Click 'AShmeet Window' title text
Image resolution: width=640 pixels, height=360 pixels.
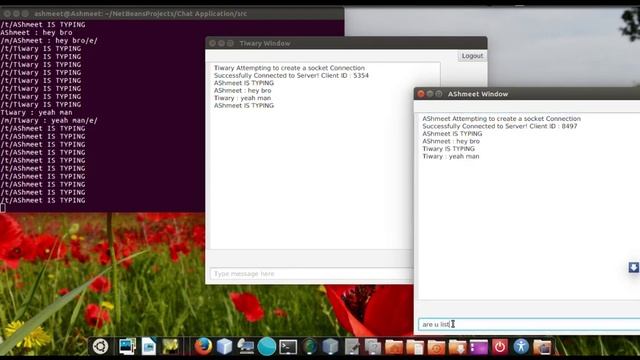[478, 94]
